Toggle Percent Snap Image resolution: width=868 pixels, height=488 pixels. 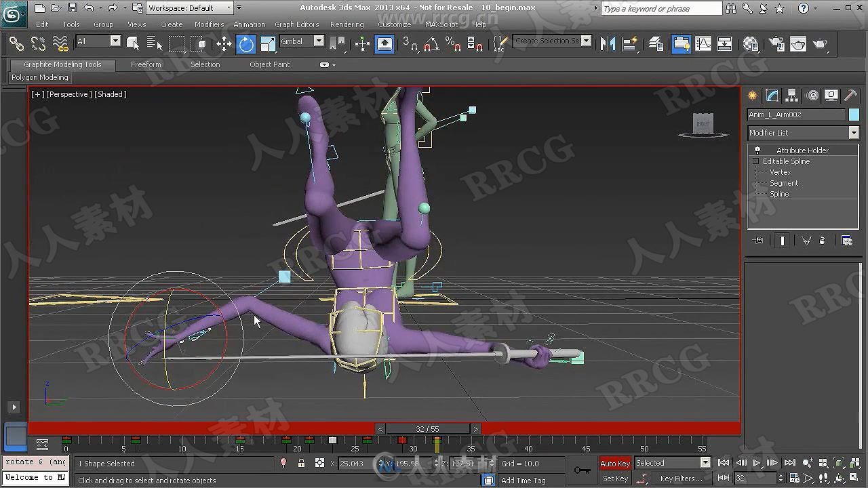[x=453, y=44]
